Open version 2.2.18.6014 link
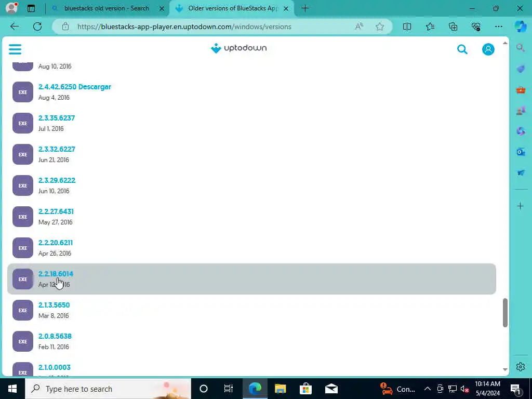 tap(56, 274)
